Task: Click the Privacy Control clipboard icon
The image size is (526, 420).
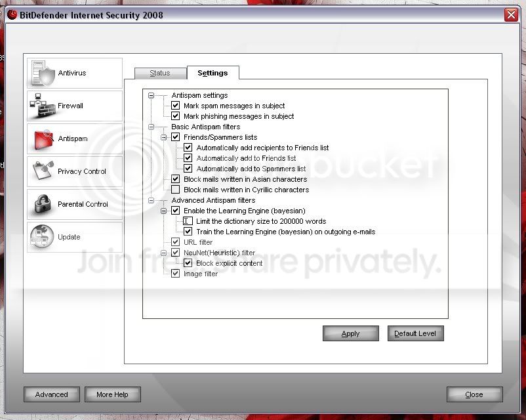Action: click(43, 171)
